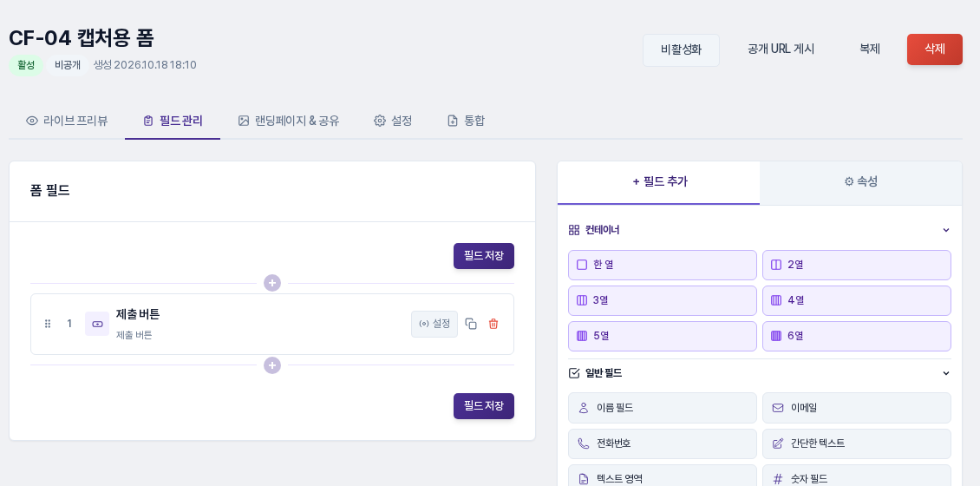The image size is (980, 486).
Task: Click the gear icon of 설정 tab
Action: point(379,121)
